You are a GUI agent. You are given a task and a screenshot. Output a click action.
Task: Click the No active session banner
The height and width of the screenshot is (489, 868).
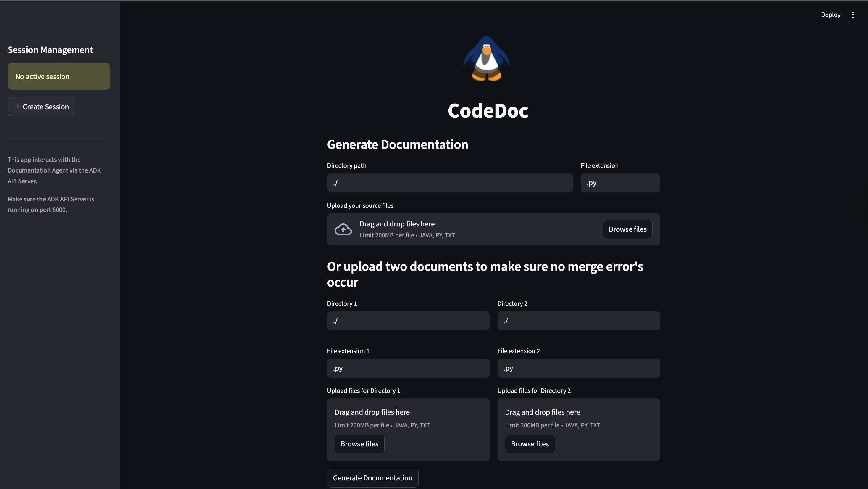pyautogui.click(x=59, y=77)
